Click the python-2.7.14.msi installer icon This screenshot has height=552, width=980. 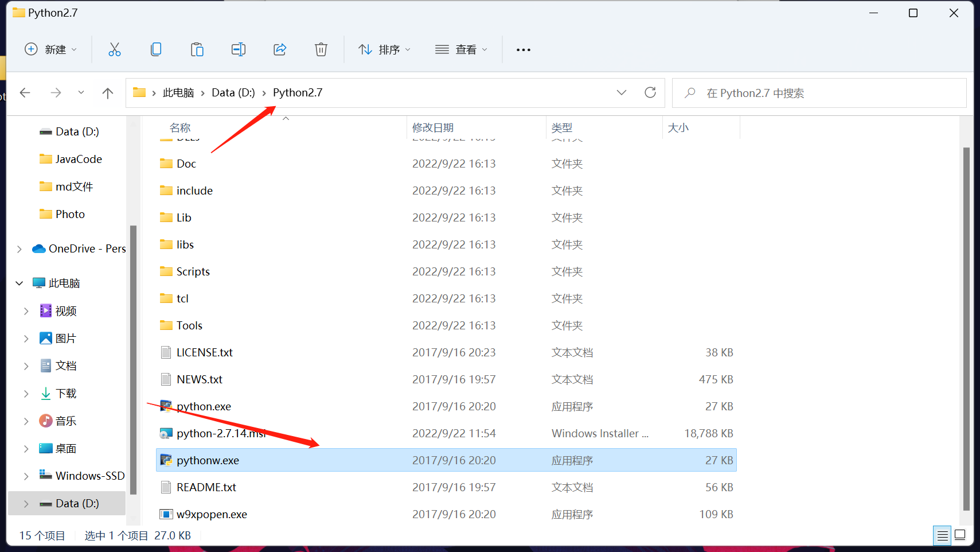click(166, 433)
